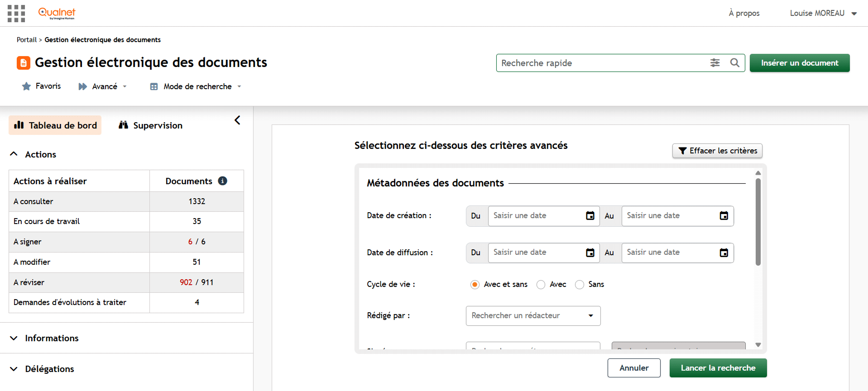Click the A modifier row label

pyautogui.click(x=32, y=262)
